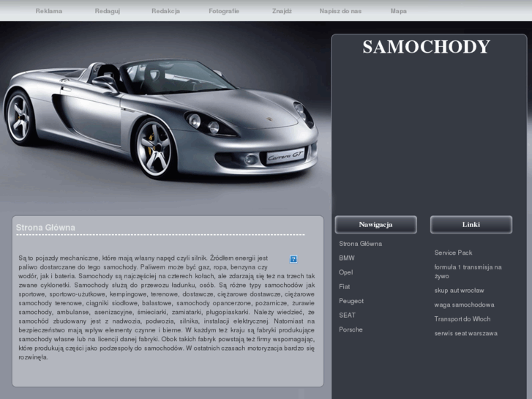This screenshot has height=399, width=532.
Task: Open the Reklama menu item
Action: (49, 11)
